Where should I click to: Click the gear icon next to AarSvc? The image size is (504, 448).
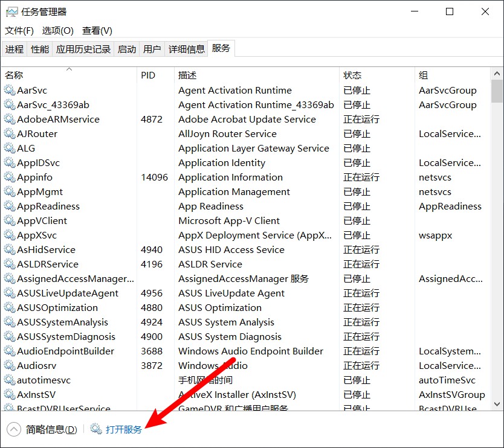tap(10, 90)
